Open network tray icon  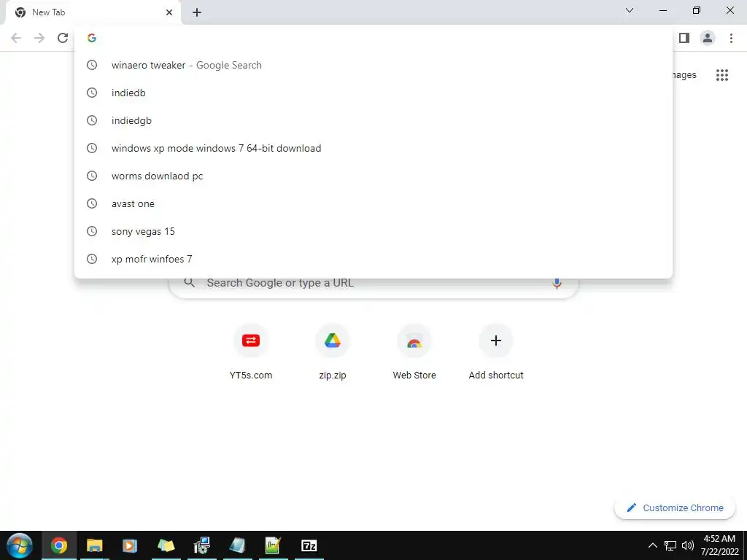pyautogui.click(x=670, y=545)
